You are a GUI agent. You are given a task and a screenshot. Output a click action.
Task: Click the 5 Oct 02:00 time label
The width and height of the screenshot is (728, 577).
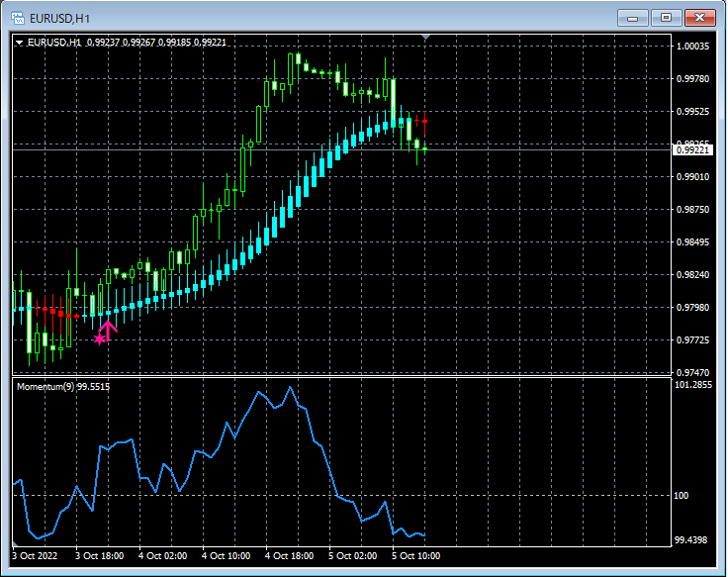pyautogui.click(x=353, y=556)
